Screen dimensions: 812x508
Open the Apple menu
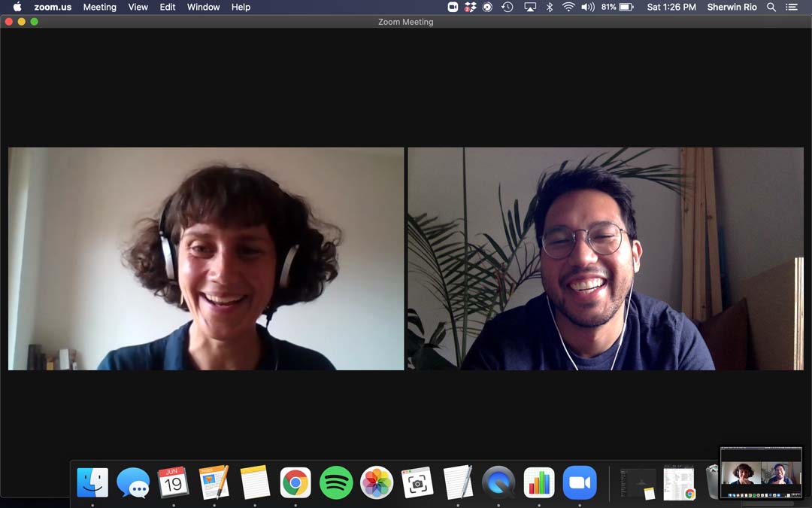click(x=17, y=7)
